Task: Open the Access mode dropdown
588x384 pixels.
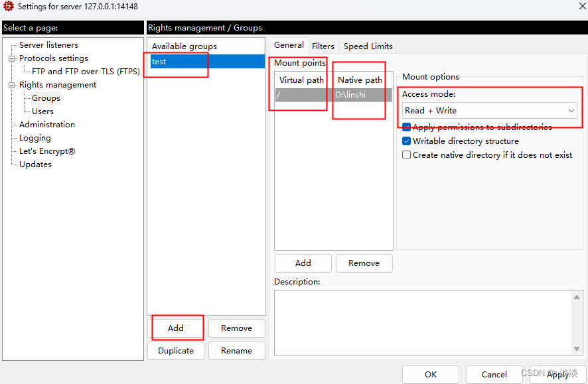Action: 571,110
